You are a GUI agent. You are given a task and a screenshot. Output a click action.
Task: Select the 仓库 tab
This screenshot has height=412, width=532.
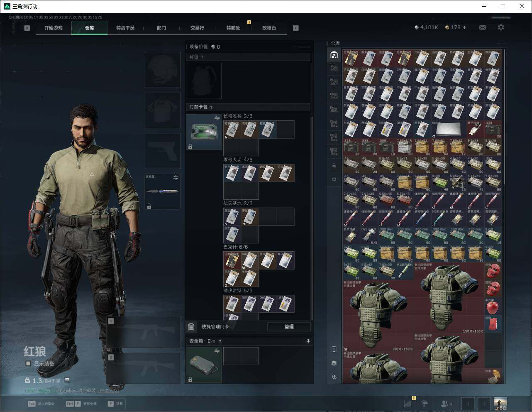point(89,28)
